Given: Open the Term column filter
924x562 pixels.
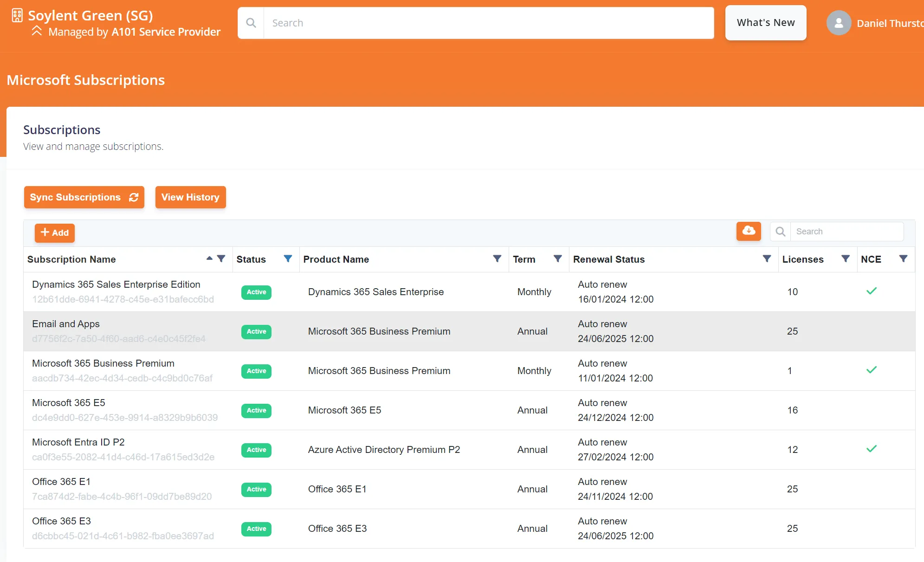Looking at the screenshot, I should (x=558, y=259).
